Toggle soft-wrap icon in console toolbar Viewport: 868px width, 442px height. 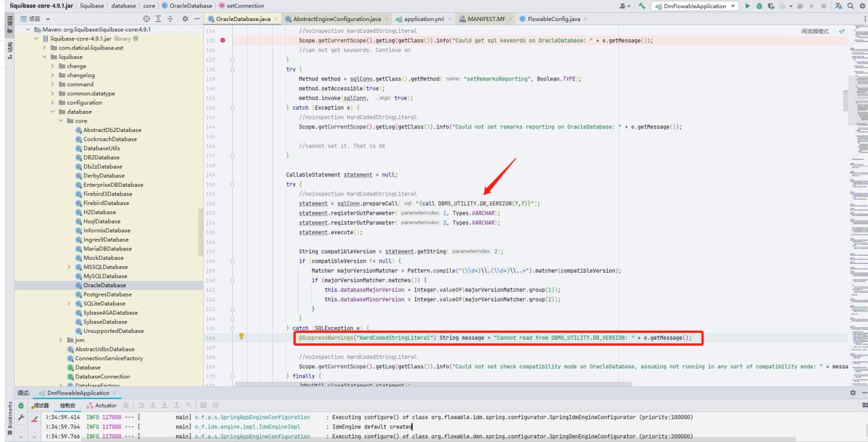(125, 406)
